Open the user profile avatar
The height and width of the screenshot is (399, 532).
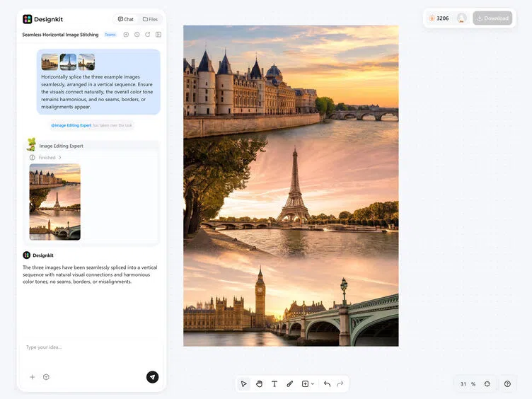coord(461,18)
